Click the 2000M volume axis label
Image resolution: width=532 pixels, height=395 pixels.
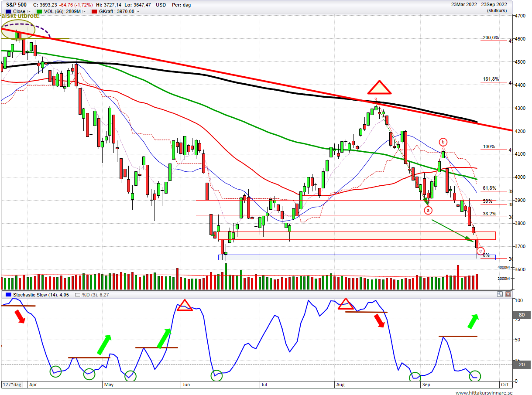point(503,279)
